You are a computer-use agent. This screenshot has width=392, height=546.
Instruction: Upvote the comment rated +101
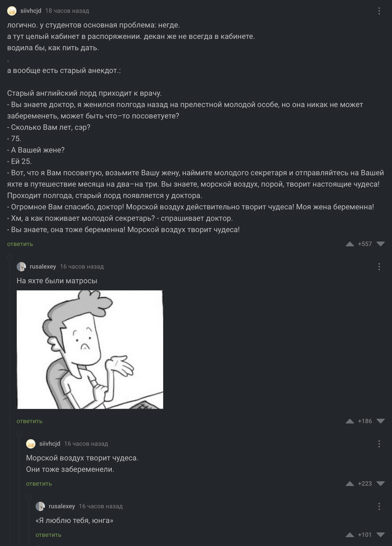tap(349, 535)
